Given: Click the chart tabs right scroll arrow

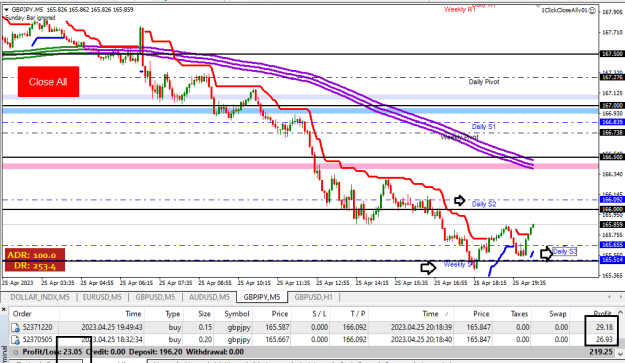Looking at the screenshot, I should click(620, 297).
